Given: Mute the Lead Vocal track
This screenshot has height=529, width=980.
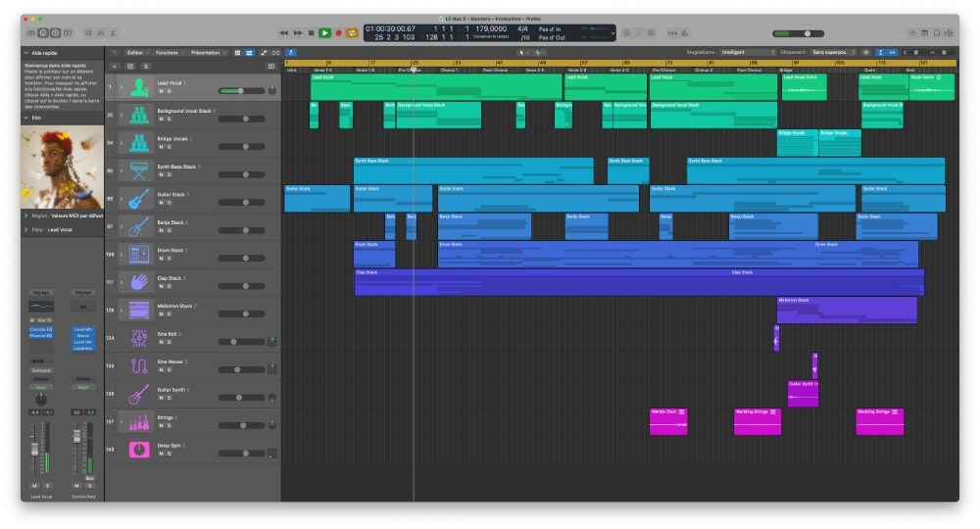Looking at the screenshot, I should [x=160, y=91].
